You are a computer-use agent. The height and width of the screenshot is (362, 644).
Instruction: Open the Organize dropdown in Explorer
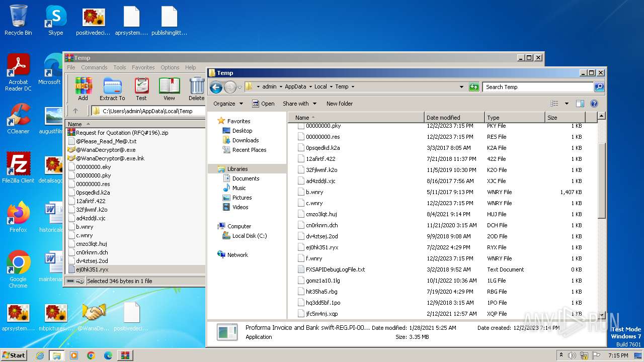228,104
